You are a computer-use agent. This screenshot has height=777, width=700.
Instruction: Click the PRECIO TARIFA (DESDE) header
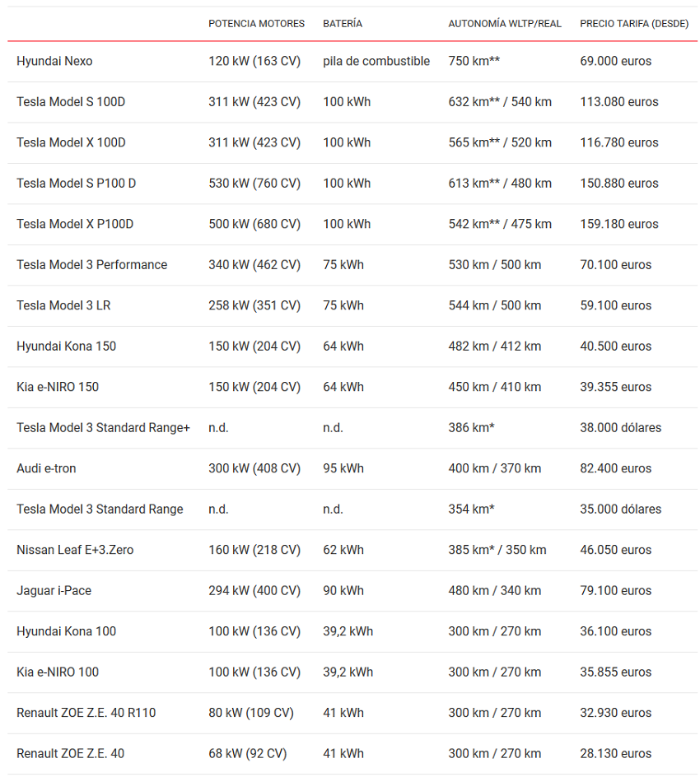click(633, 24)
